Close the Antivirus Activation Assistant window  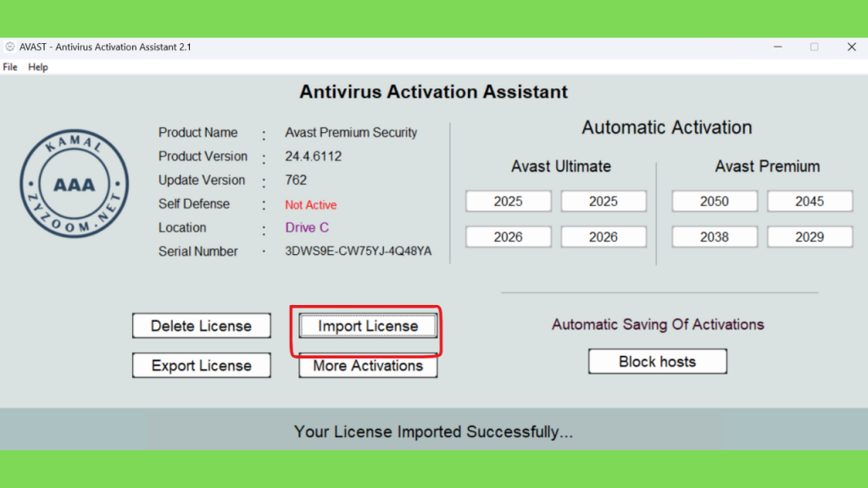[851, 47]
